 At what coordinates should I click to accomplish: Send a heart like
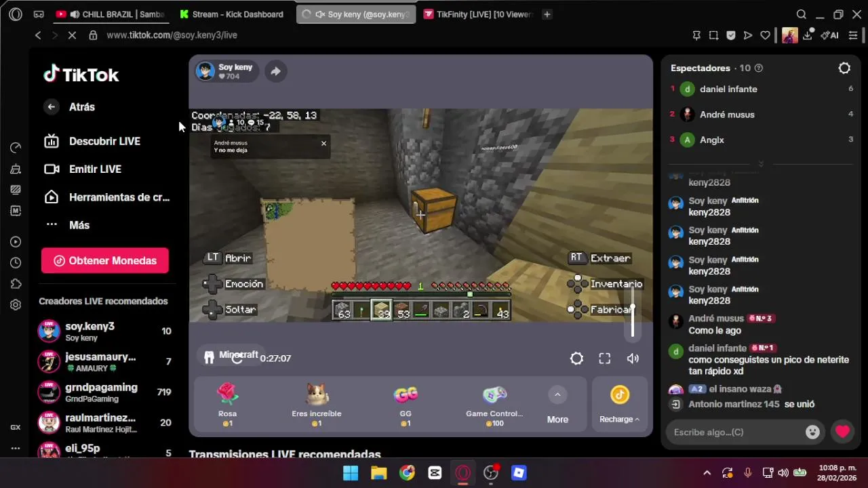pyautogui.click(x=842, y=432)
